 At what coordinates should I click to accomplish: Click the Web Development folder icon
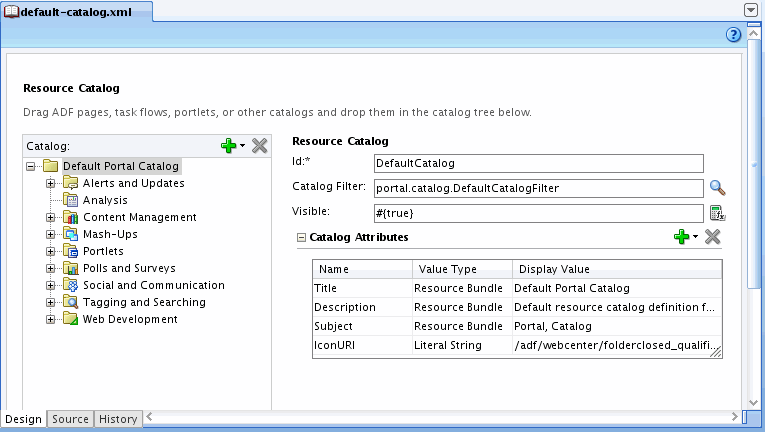tap(71, 319)
